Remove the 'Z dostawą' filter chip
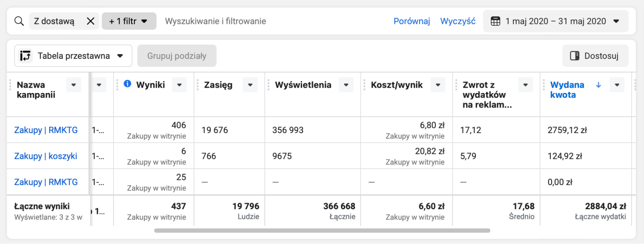The width and height of the screenshot is (644, 244). pyautogui.click(x=91, y=21)
